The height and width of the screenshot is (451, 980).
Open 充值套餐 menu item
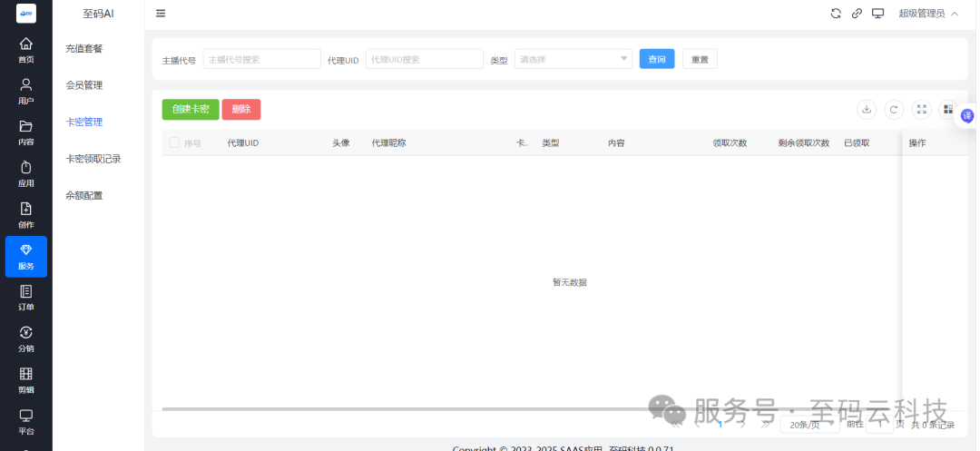(x=84, y=49)
